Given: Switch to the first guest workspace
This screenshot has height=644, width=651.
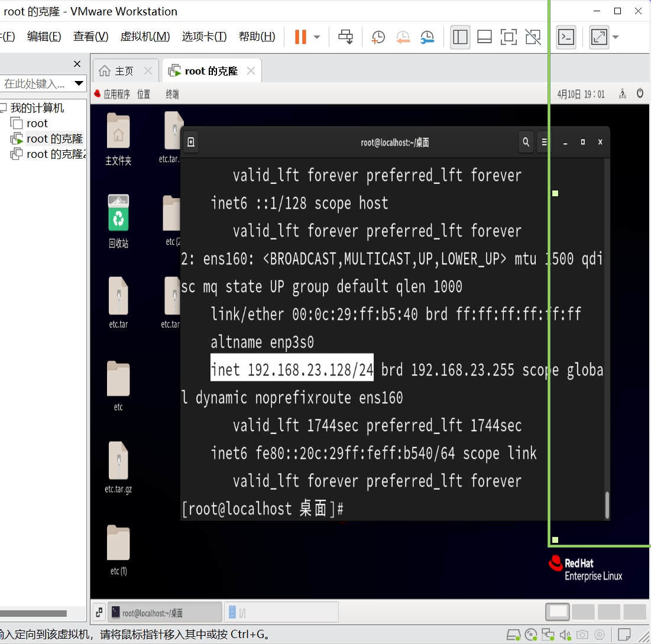Looking at the screenshot, I should (x=557, y=612).
